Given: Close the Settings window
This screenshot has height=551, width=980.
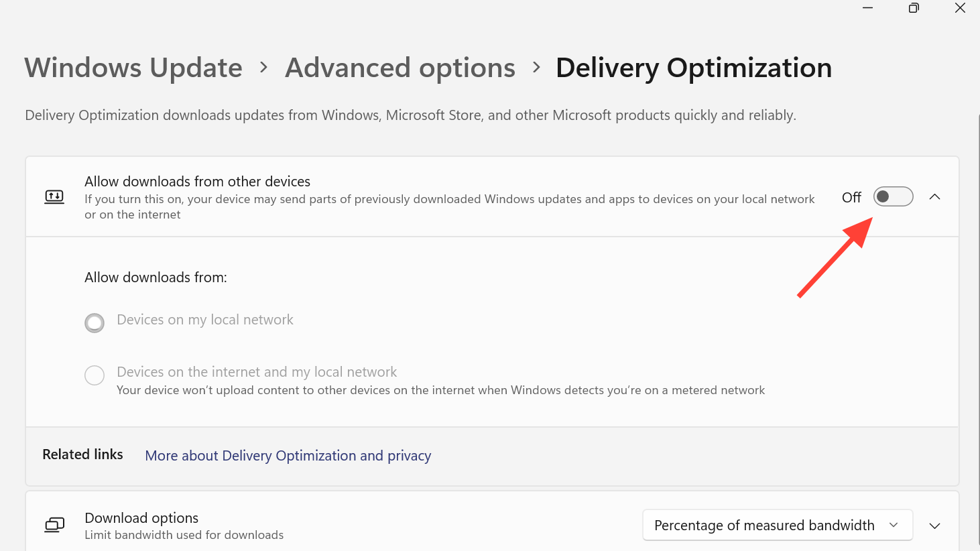Looking at the screenshot, I should click(x=960, y=8).
